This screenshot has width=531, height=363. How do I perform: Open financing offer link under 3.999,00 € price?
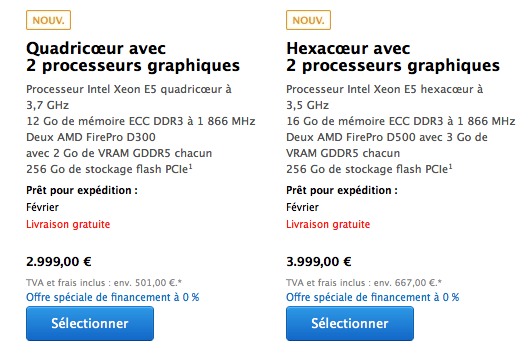(373, 297)
